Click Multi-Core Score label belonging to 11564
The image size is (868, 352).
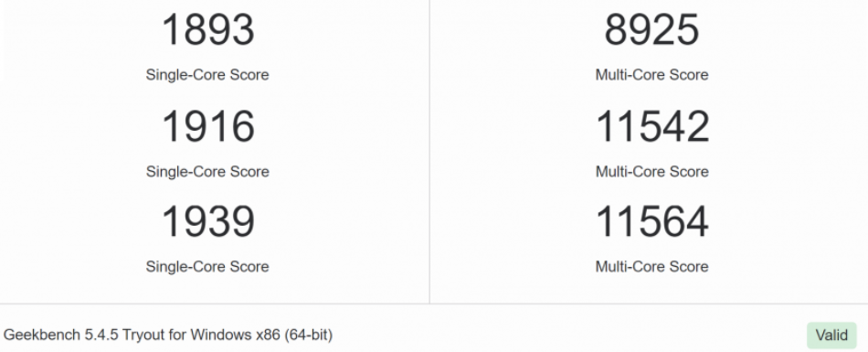pos(652,267)
